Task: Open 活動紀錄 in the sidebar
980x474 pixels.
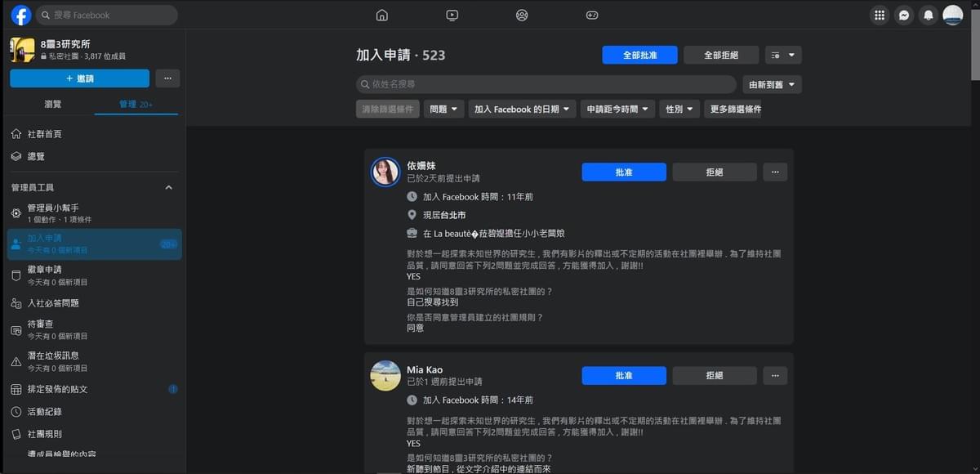Action: tap(94, 412)
